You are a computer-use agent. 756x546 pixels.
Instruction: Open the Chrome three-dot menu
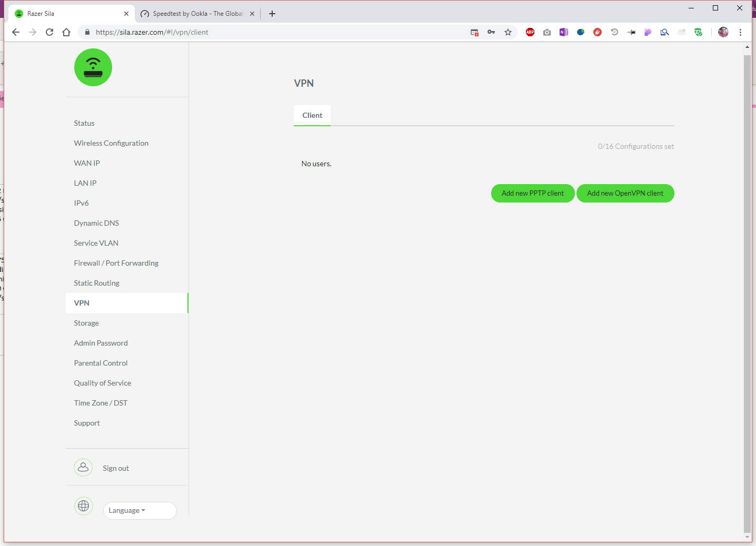click(740, 32)
